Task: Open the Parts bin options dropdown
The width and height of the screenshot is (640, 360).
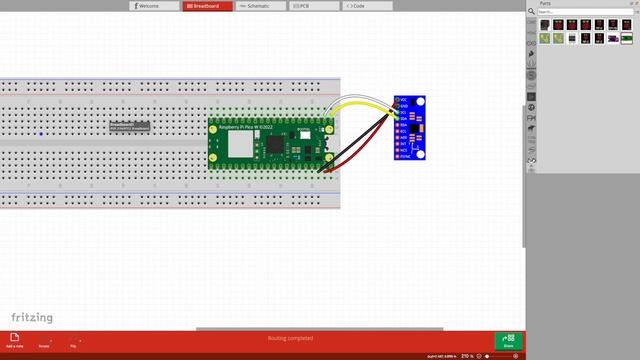Action: pos(637,12)
